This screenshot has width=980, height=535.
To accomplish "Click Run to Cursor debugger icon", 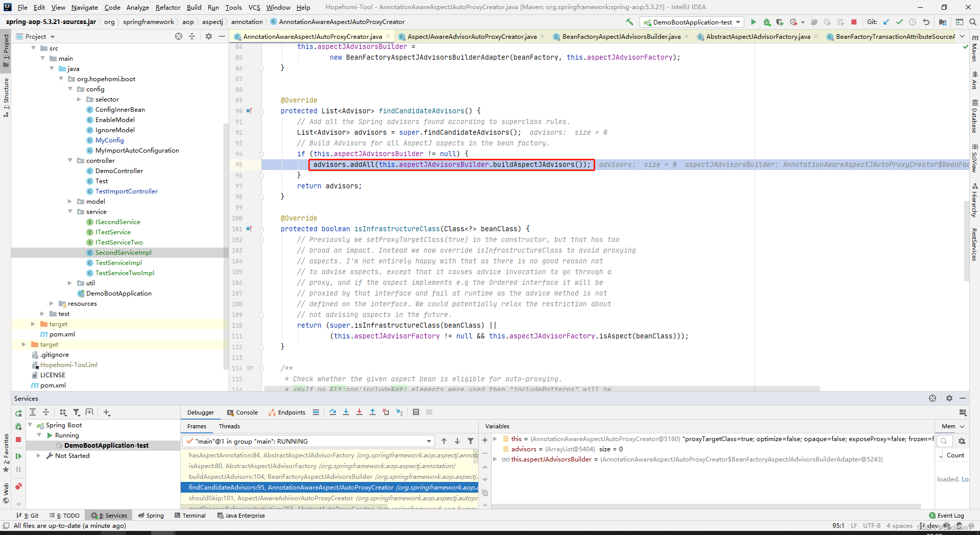I will coord(399,412).
